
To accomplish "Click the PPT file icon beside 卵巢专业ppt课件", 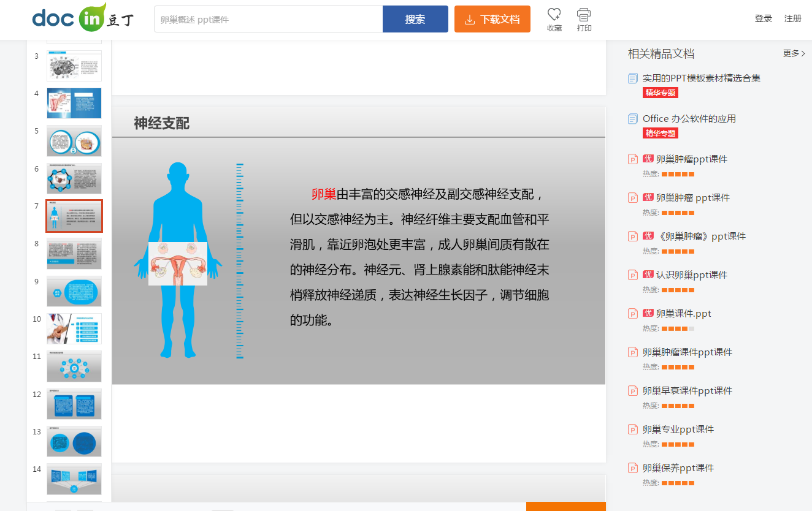I will 633,430.
